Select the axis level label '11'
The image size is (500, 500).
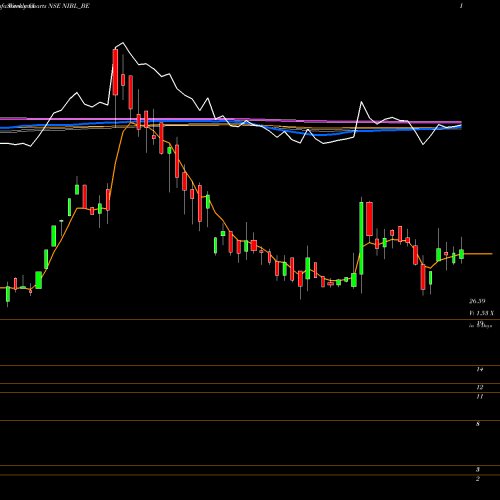(x=480, y=397)
